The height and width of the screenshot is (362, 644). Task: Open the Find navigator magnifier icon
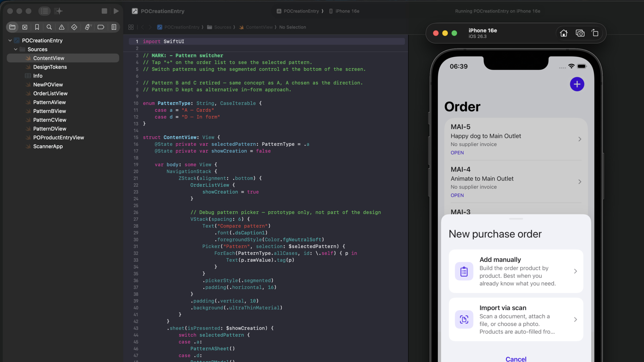pyautogui.click(x=49, y=27)
